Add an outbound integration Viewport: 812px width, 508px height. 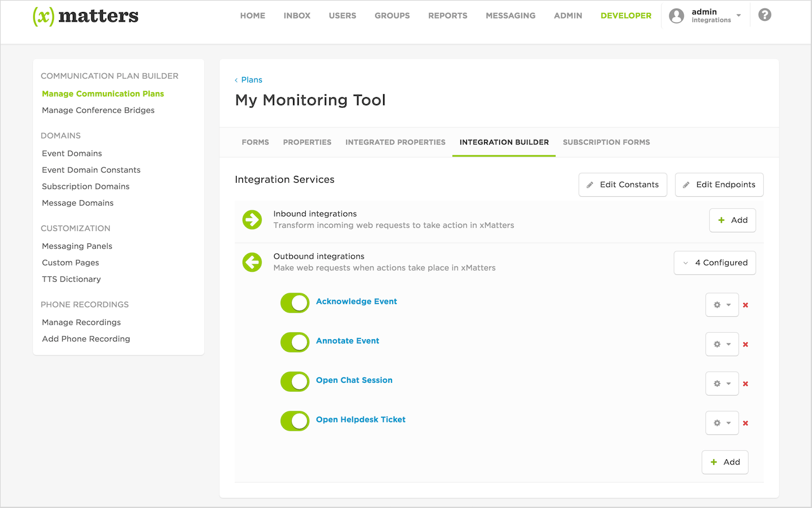point(724,462)
